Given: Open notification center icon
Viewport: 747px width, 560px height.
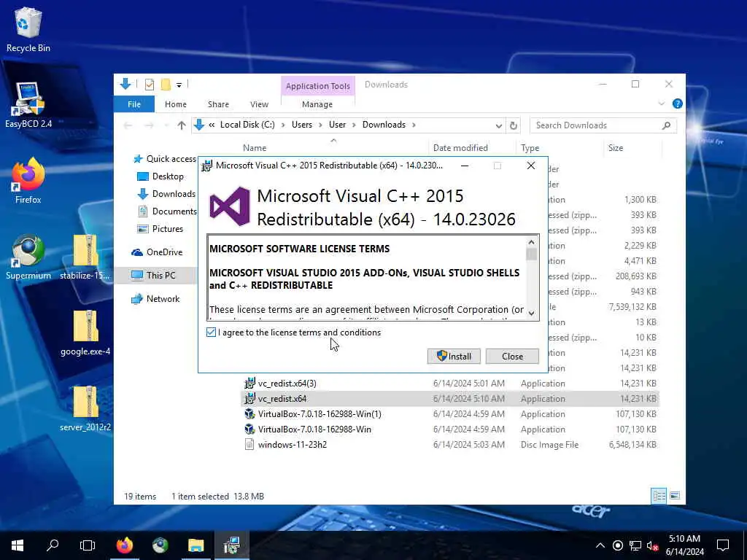Looking at the screenshot, I should (723, 545).
